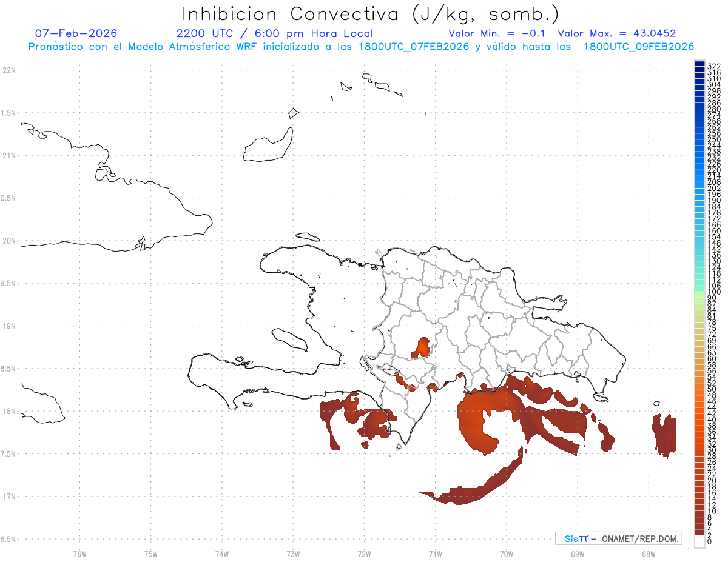Click the '74W' longitude label
728x562 pixels.
222,554
